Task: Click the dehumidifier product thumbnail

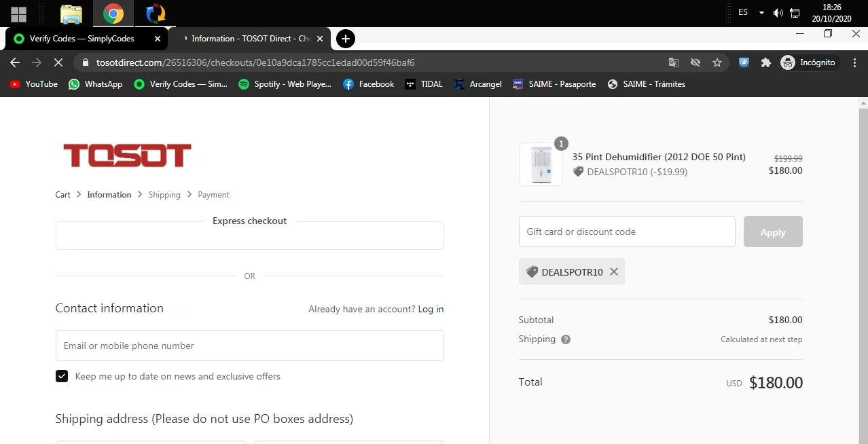Action: click(541, 164)
